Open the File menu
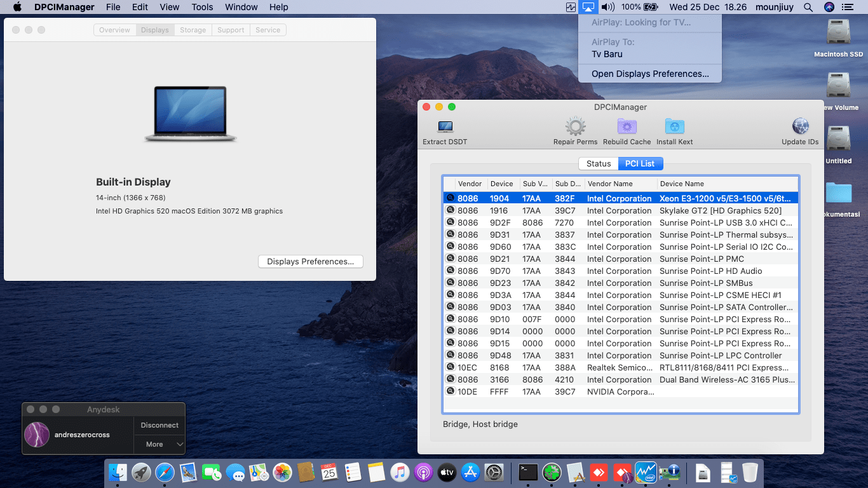The image size is (868, 488). (x=113, y=7)
